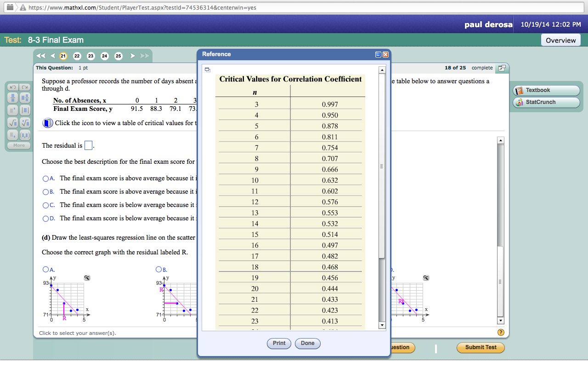
Task: Click the residual answer input box
Action: (88, 145)
